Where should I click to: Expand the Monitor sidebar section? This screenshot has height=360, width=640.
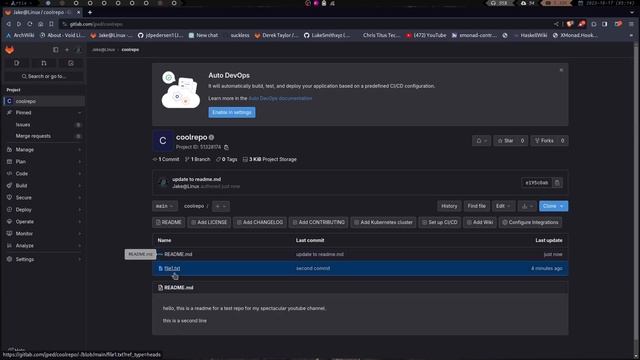(44, 233)
